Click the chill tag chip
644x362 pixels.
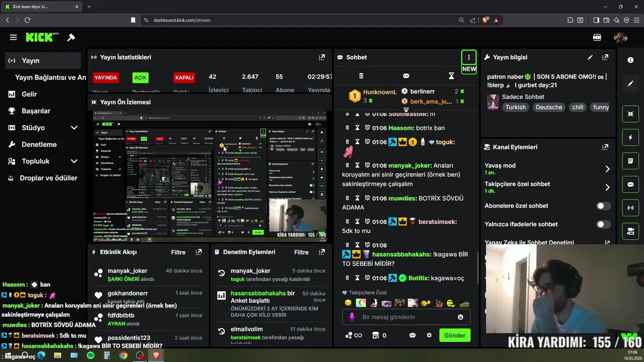[x=577, y=107]
